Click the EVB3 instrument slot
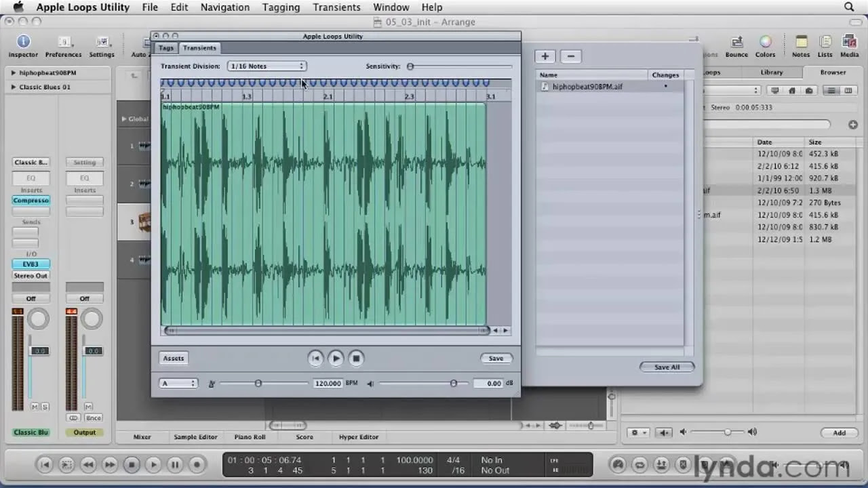Viewport: 868px width, 488px height. (x=31, y=264)
